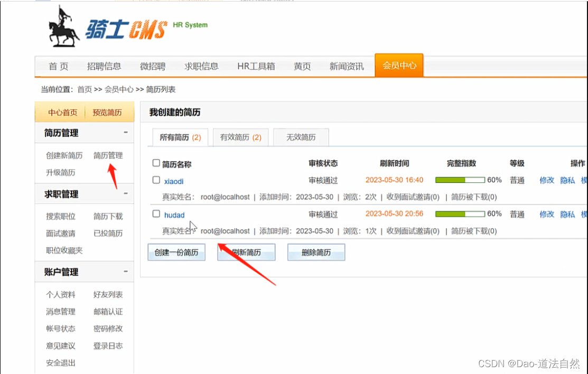Switch to the 无效简历 tab
The image size is (588, 374).
click(x=300, y=137)
